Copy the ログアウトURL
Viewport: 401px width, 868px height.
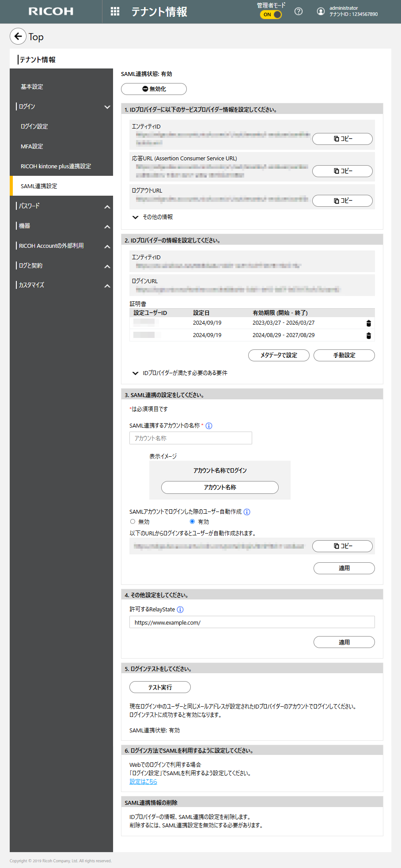(x=342, y=201)
